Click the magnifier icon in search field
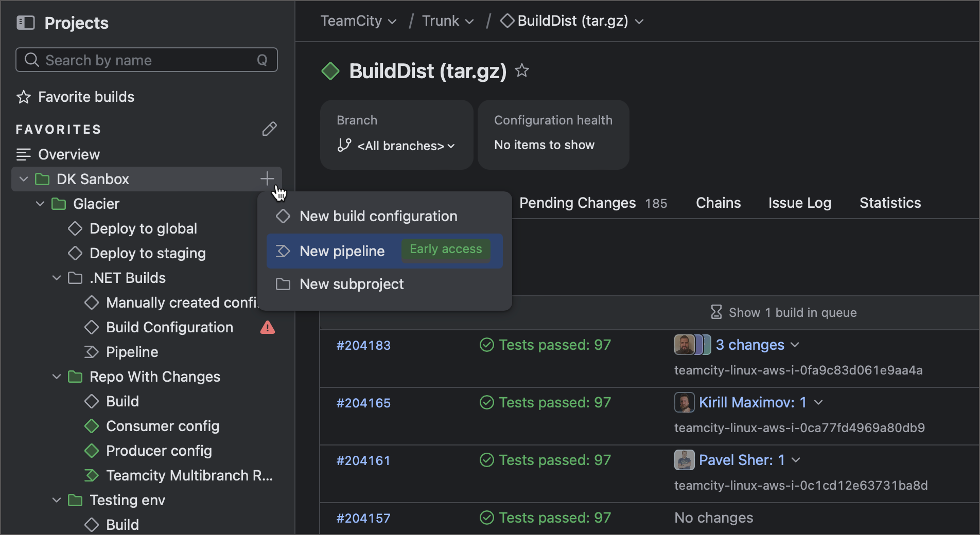Screen dimensions: 980x535 pos(32,60)
